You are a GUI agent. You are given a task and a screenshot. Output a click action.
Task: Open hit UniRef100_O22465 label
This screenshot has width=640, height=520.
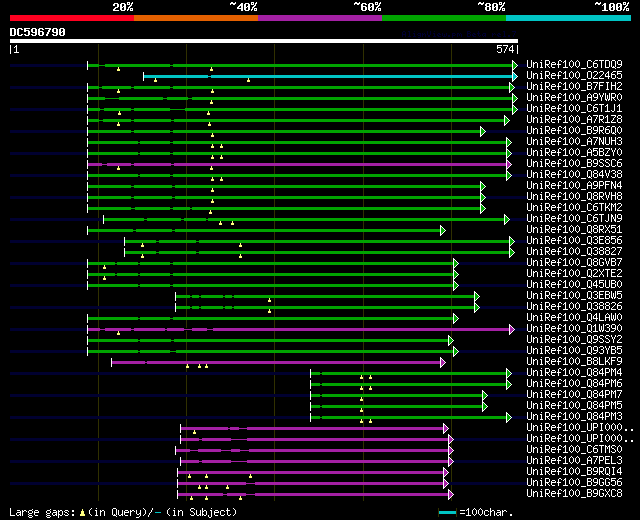pos(574,76)
